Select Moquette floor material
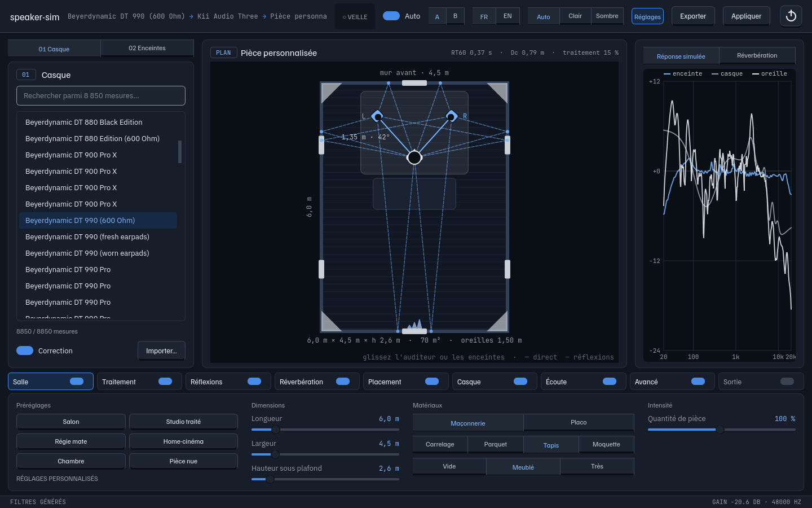 coord(606,444)
